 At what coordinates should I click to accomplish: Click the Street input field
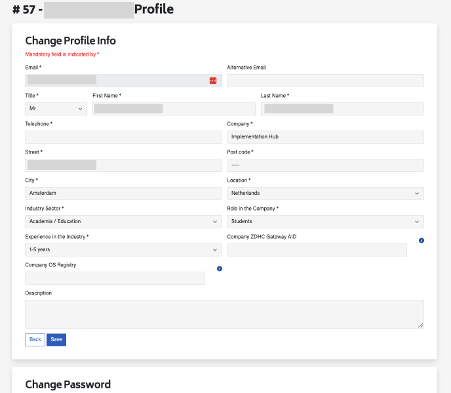point(123,165)
